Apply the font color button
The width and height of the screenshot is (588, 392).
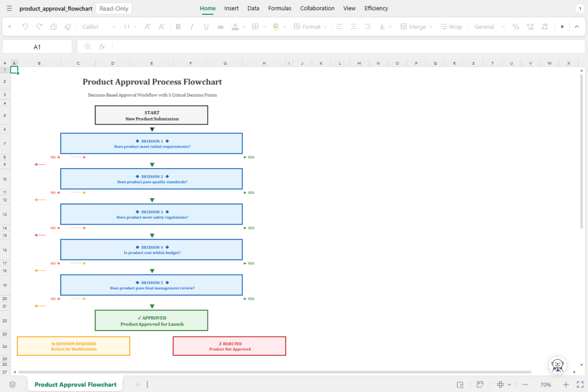[235, 27]
